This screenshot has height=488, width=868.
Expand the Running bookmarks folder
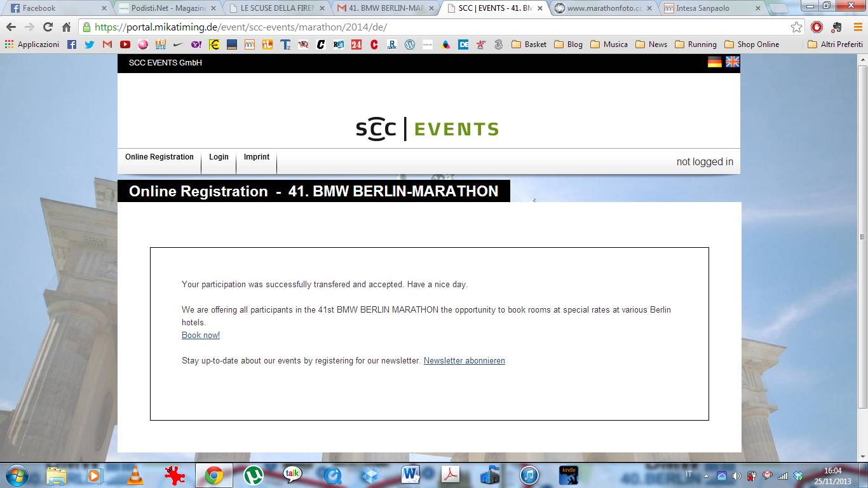pyautogui.click(x=695, y=44)
